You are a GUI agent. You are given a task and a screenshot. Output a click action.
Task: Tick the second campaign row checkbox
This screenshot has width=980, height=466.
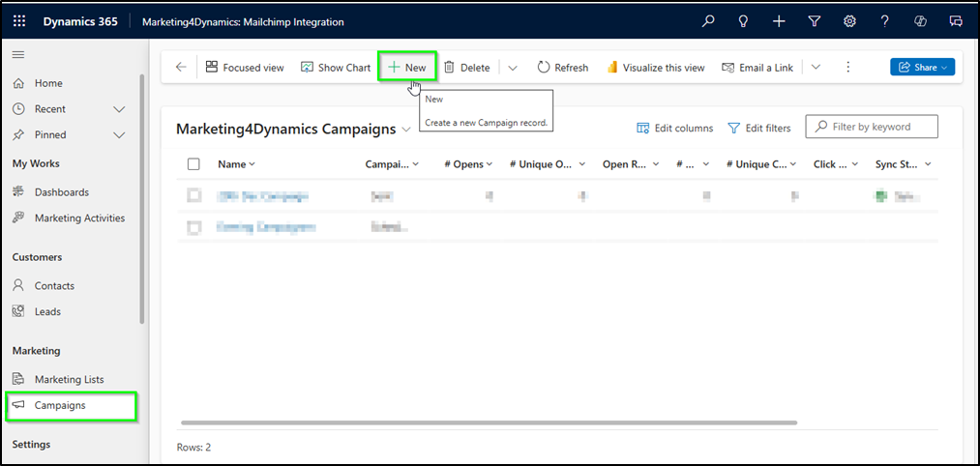(x=193, y=228)
